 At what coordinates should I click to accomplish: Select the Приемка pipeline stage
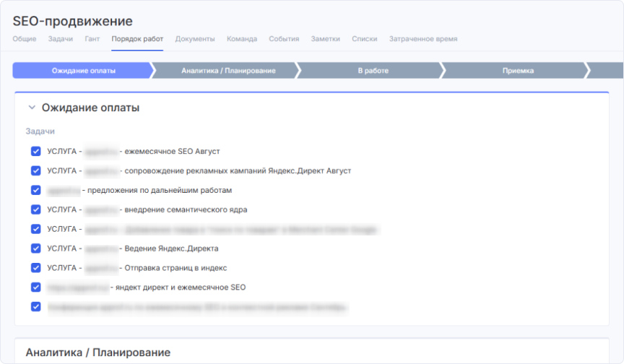518,71
